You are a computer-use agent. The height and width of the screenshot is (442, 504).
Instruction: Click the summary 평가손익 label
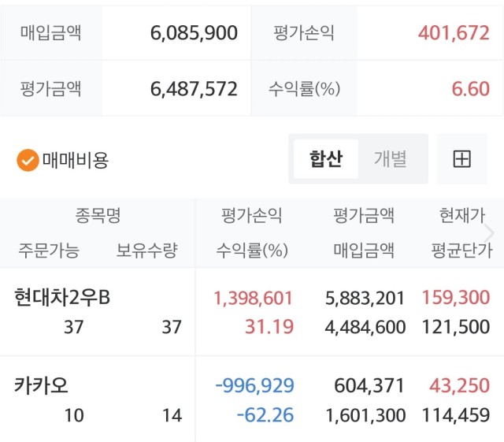[x=304, y=33]
